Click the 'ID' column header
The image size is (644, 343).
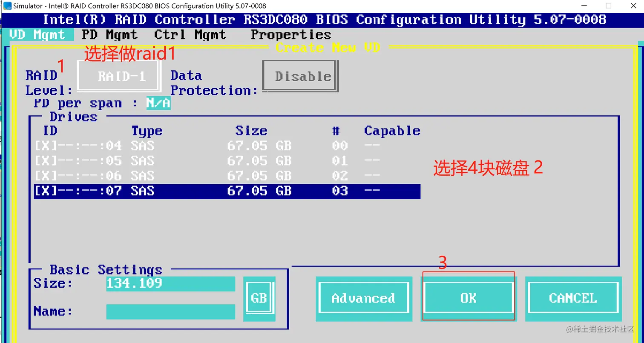click(50, 131)
